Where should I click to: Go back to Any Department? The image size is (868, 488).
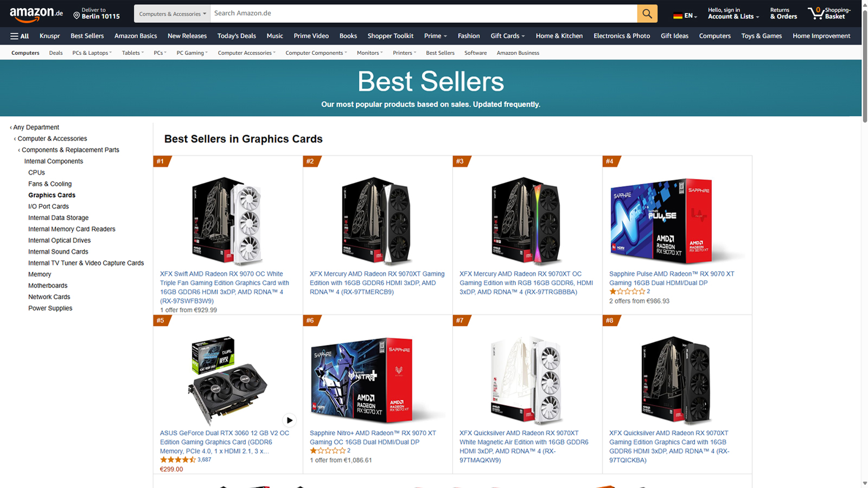[35, 127]
